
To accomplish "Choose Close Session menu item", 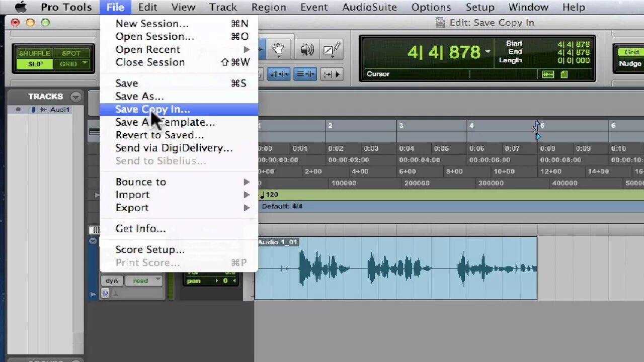I will point(179,62).
